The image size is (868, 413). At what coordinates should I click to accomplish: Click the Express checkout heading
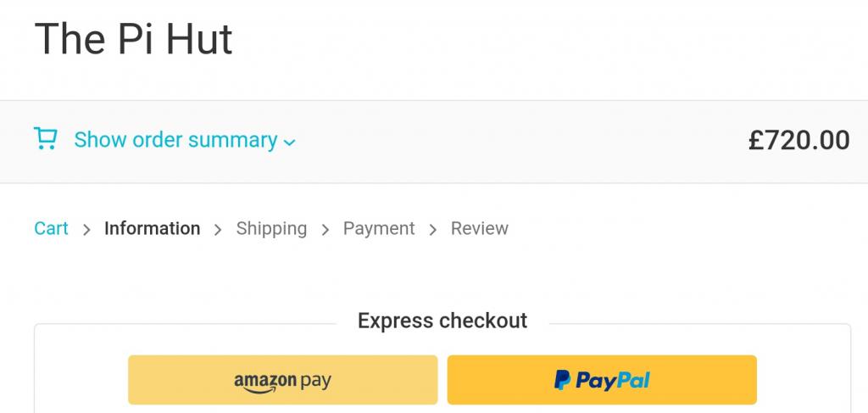(x=442, y=321)
